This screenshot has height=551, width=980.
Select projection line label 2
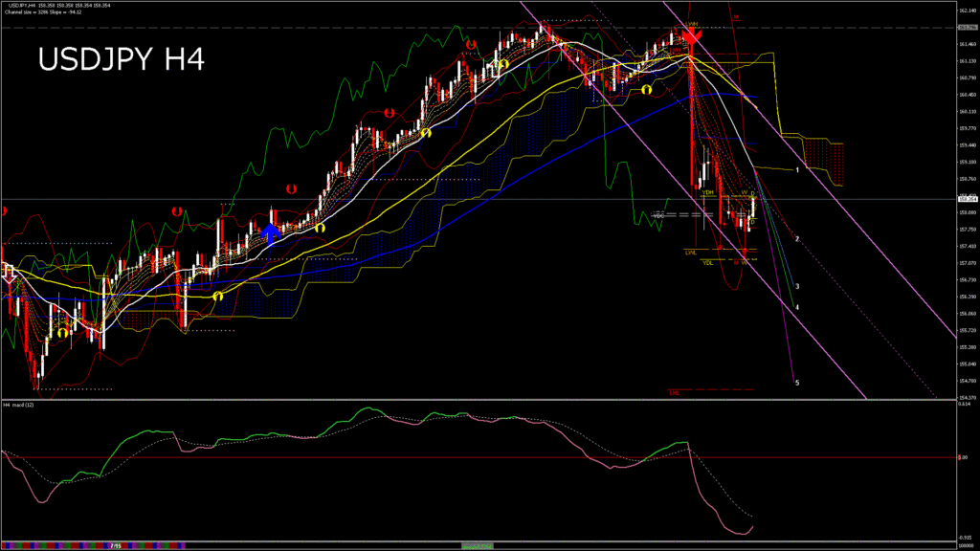(797, 238)
